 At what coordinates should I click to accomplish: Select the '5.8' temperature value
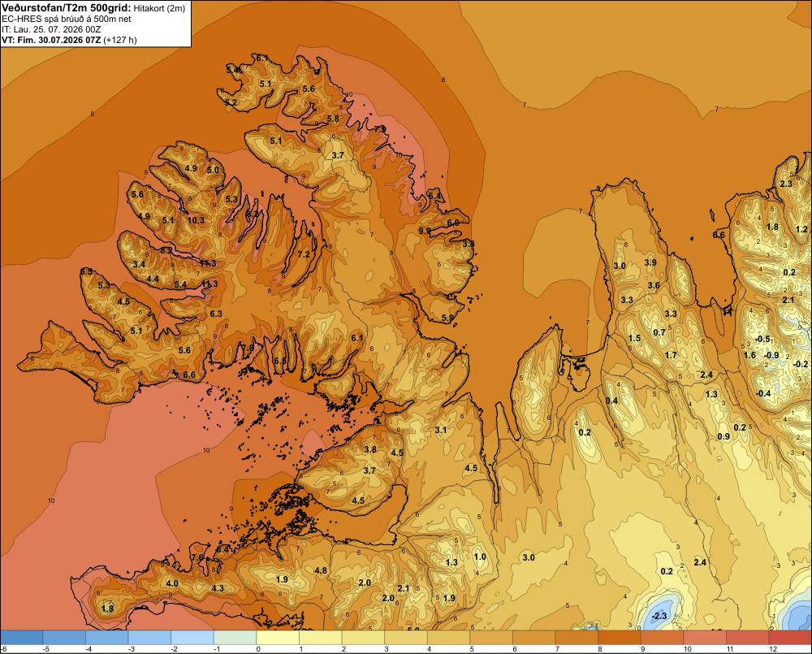(333, 119)
